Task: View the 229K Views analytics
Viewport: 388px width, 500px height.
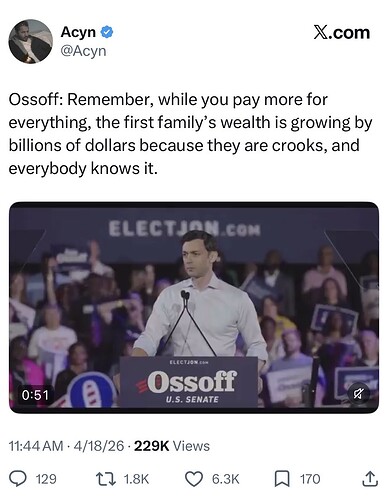Action: tap(172, 446)
